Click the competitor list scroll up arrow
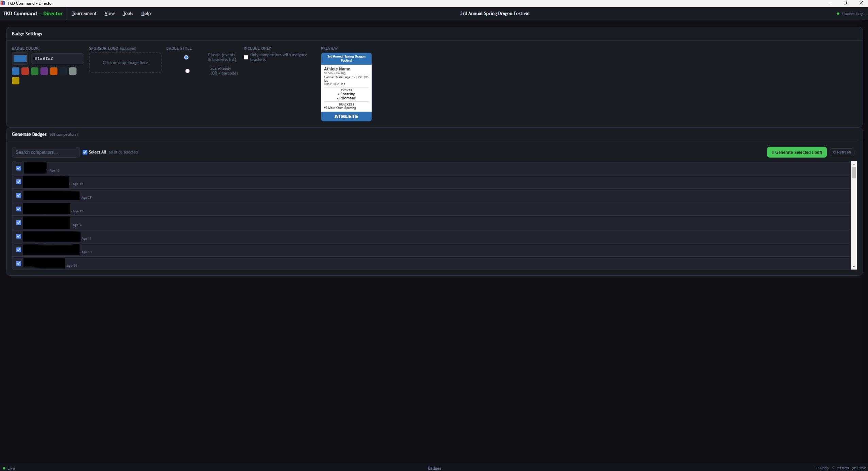 click(854, 164)
